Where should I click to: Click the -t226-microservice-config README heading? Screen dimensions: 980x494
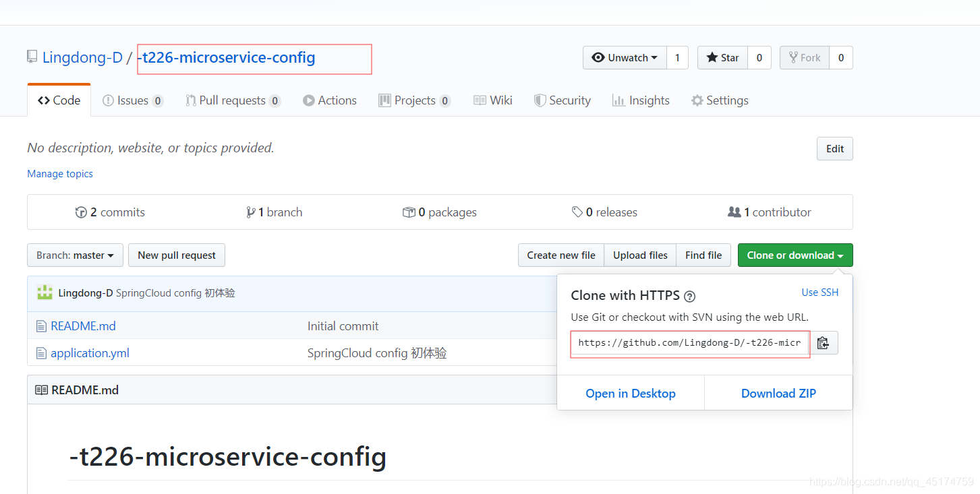pos(228,456)
